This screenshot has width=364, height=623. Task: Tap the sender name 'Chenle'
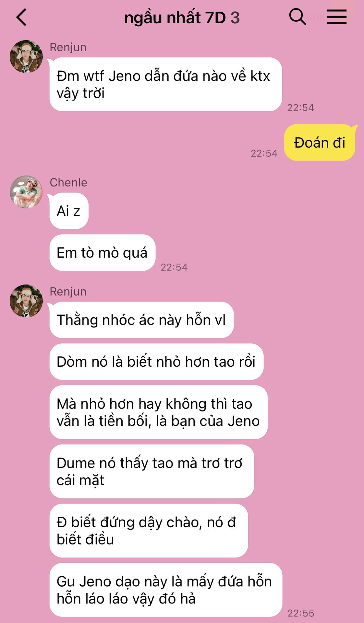(x=68, y=182)
